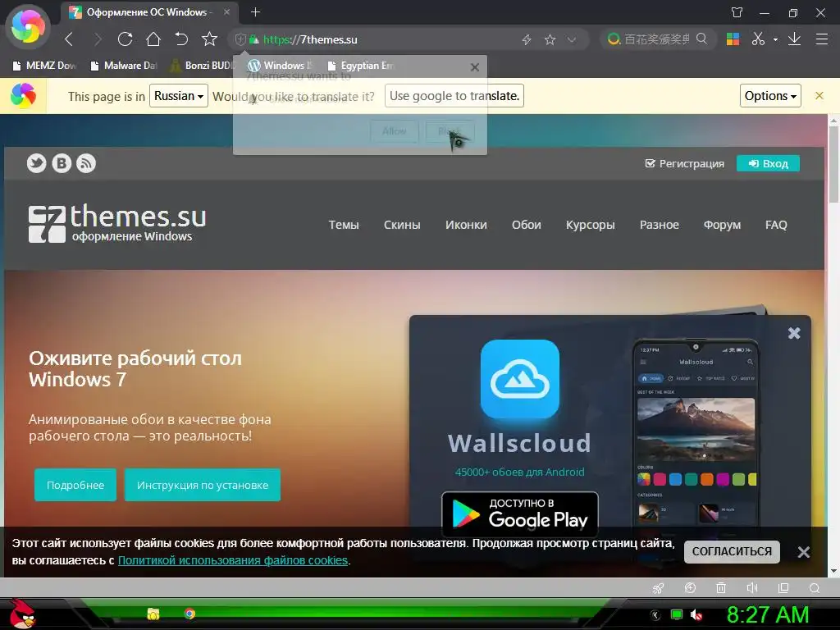Toggle the sound icon in browser status bar
The image size is (840, 630).
(x=752, y=588)
